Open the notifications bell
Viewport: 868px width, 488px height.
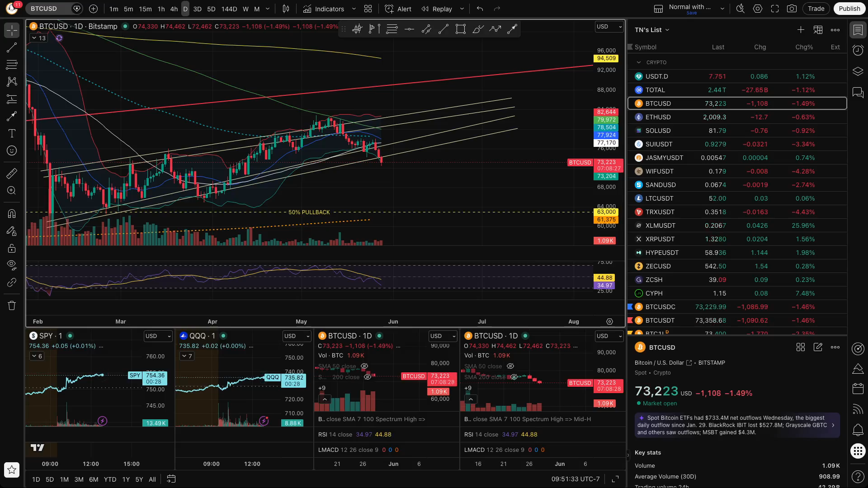pyautogui.click(x=858, y=430)
